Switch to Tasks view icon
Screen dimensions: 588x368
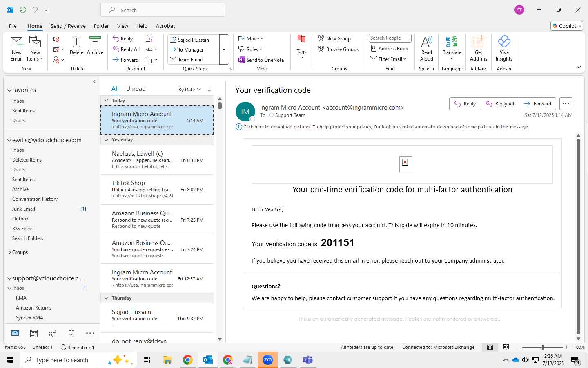tap(71, 334)
